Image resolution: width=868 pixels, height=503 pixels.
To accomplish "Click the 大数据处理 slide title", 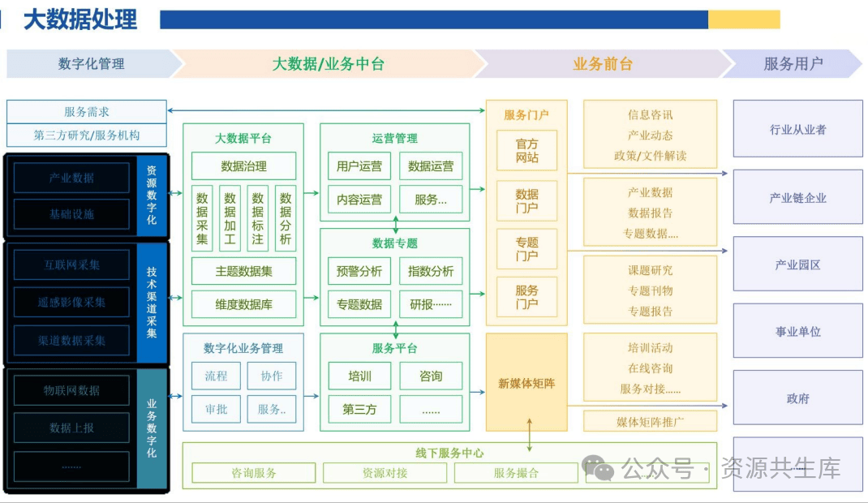I will tap(80, 19).
